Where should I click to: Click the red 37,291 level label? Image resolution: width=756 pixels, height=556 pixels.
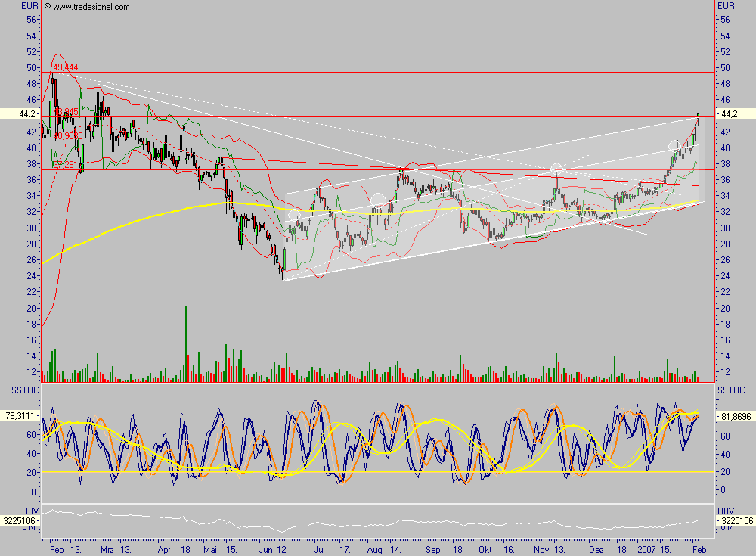point(66,165)
